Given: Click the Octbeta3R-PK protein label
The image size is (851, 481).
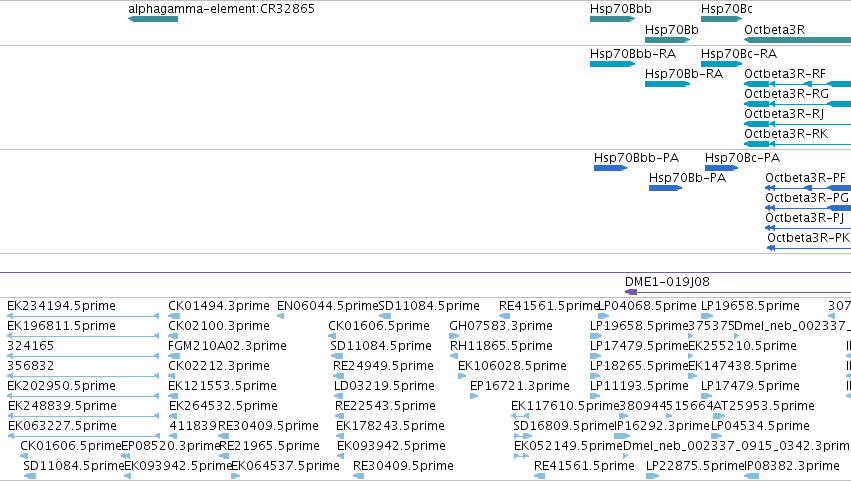Looking at the screenshot, I should click(808, 238).
